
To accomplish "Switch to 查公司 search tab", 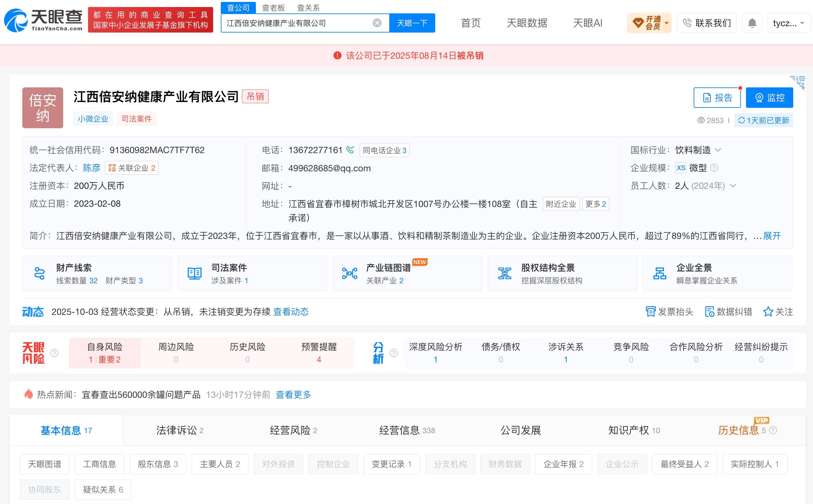I will (x=238, y=8).
